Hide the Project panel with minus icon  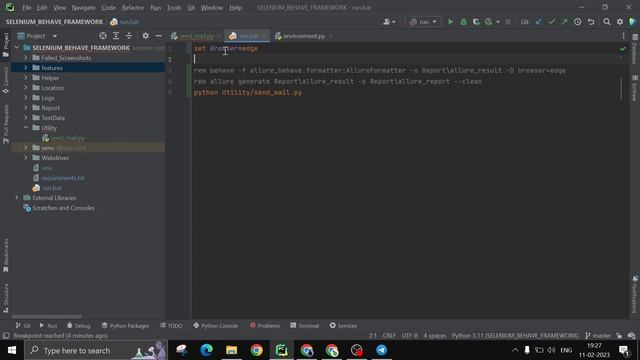158,36
